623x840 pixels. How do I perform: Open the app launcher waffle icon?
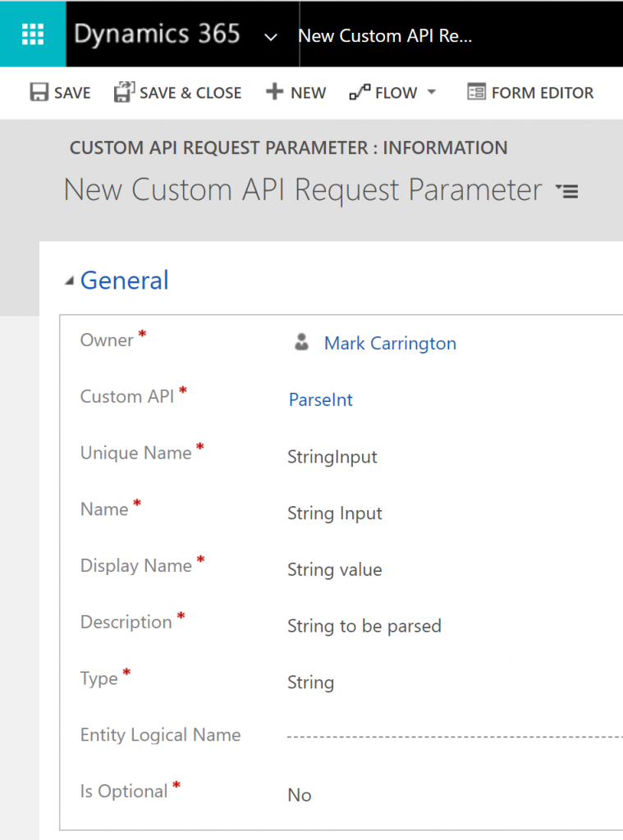click(x=33, y=34)
